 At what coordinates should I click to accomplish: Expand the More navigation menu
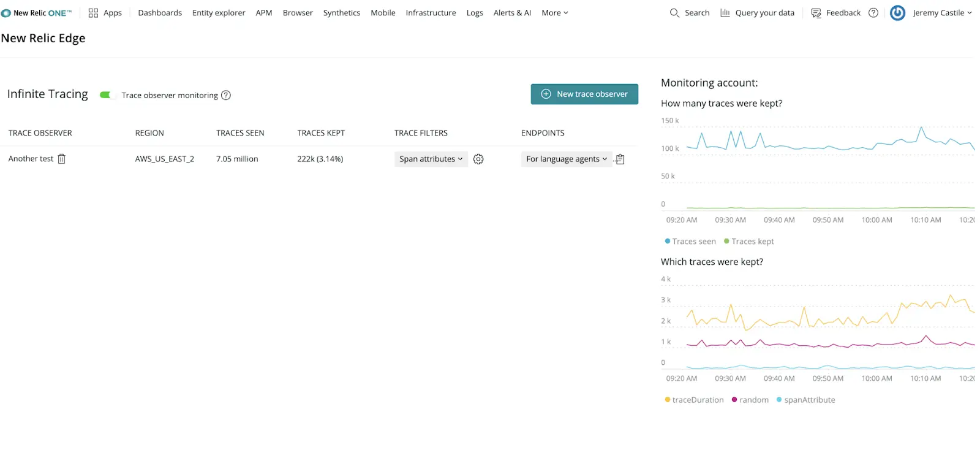click(x=554, y=13)
